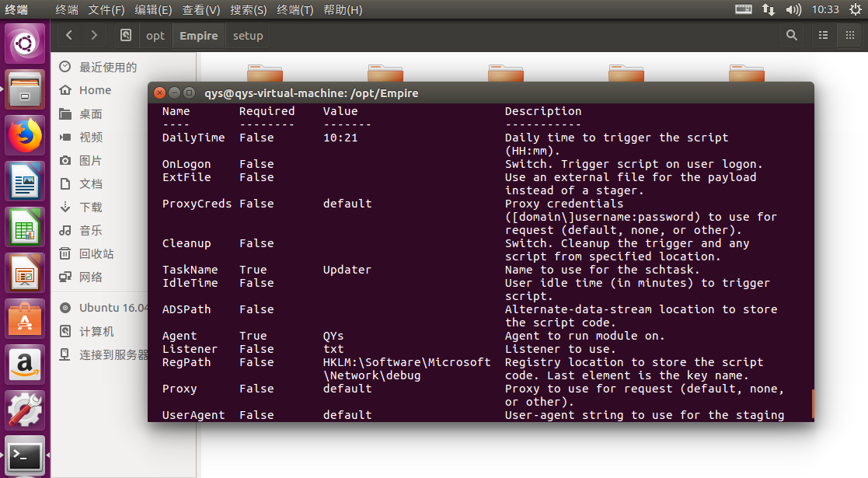
Task: Navigate to Empire path segment
Action: coord(199,36)
